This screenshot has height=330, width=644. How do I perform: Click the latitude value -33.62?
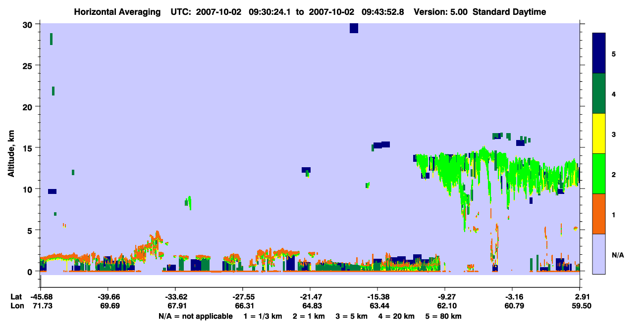click(x=176, y=297)
